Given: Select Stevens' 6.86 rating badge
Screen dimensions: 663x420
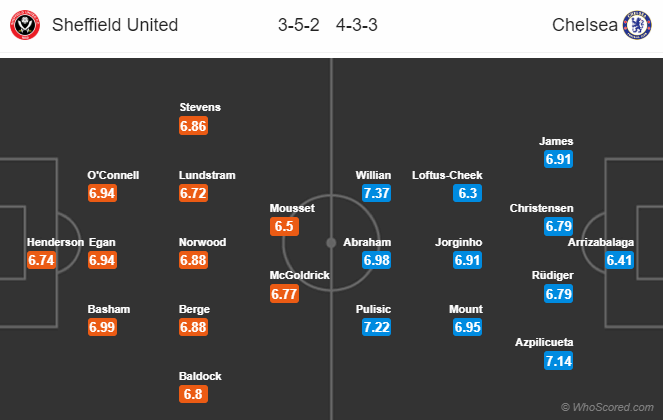Looking at the screenshot, I should [194, 126].
